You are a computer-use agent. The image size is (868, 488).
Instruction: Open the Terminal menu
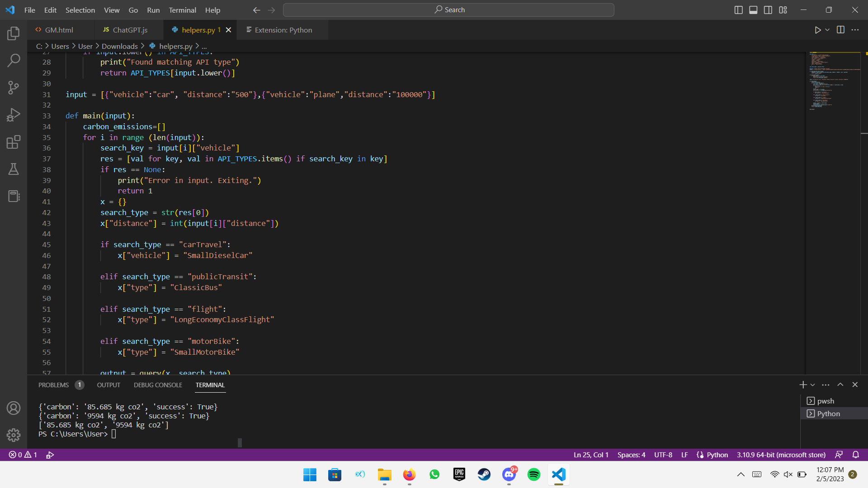[x=182, y=10]
